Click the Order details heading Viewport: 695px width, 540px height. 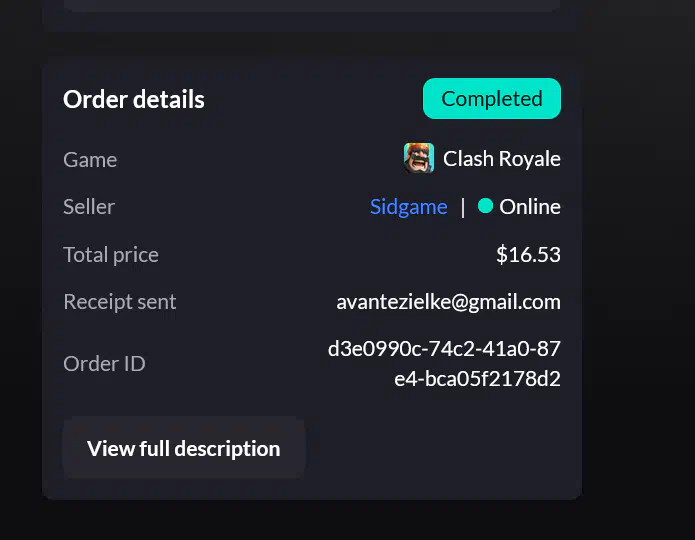point(133,100)
